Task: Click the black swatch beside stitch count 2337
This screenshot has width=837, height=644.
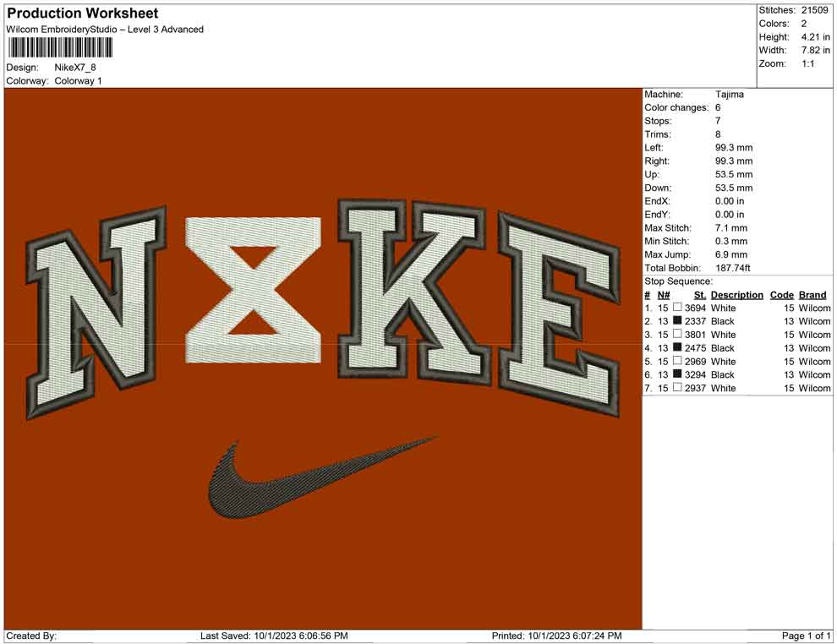Action: coord(677,320)
